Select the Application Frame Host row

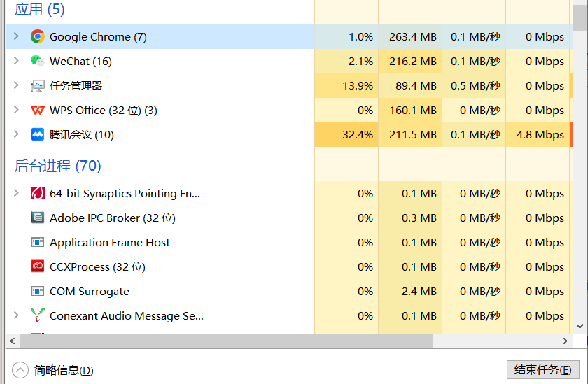click(x=110, y=243)
